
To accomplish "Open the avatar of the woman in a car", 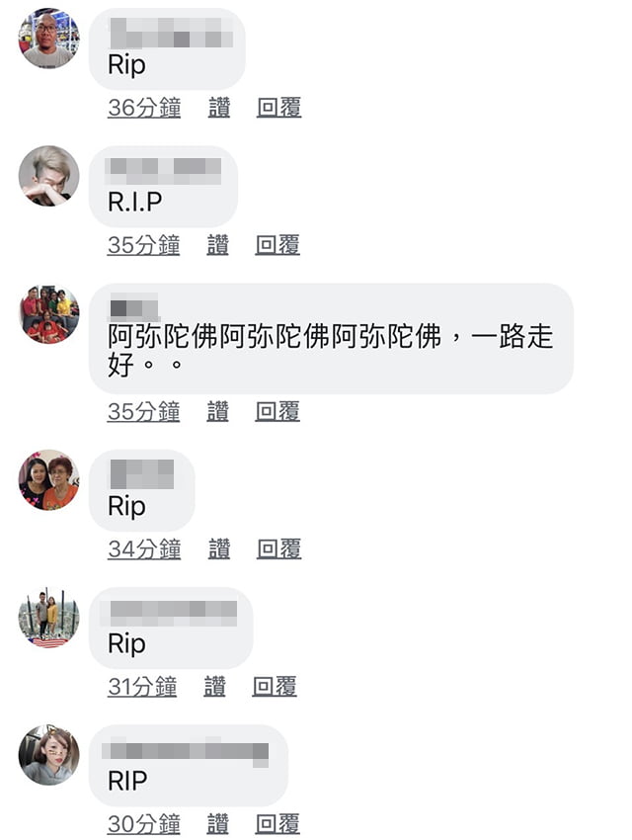I will tap(48, 755).
